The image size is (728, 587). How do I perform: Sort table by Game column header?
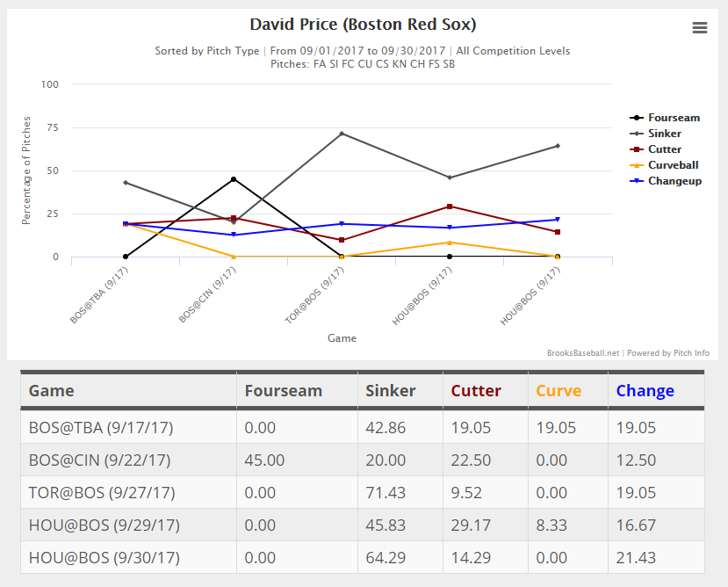[52, 391]
